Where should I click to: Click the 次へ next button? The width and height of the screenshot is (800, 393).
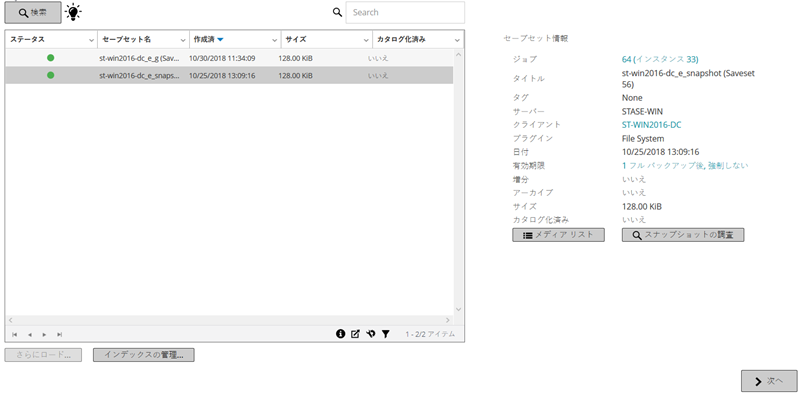pyautogui.click(x=769, y=381)
